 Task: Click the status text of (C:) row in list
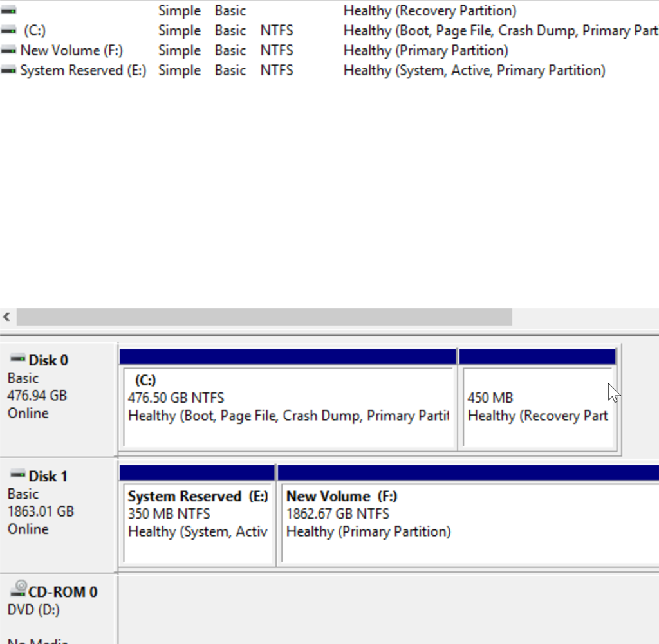pyautogui.click(x=501, y=30)
